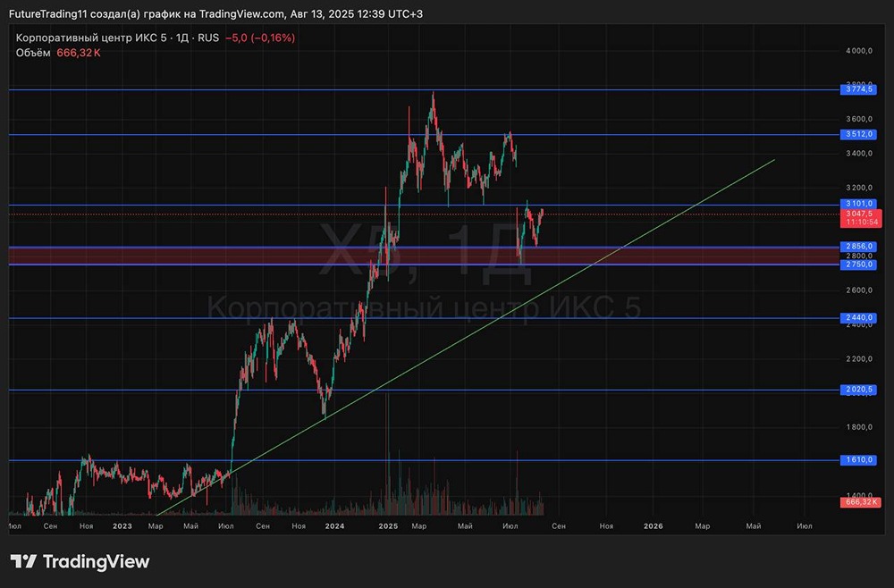Click the Ноя label left of 2023
894x588 pixels.
tap(86, 526)
